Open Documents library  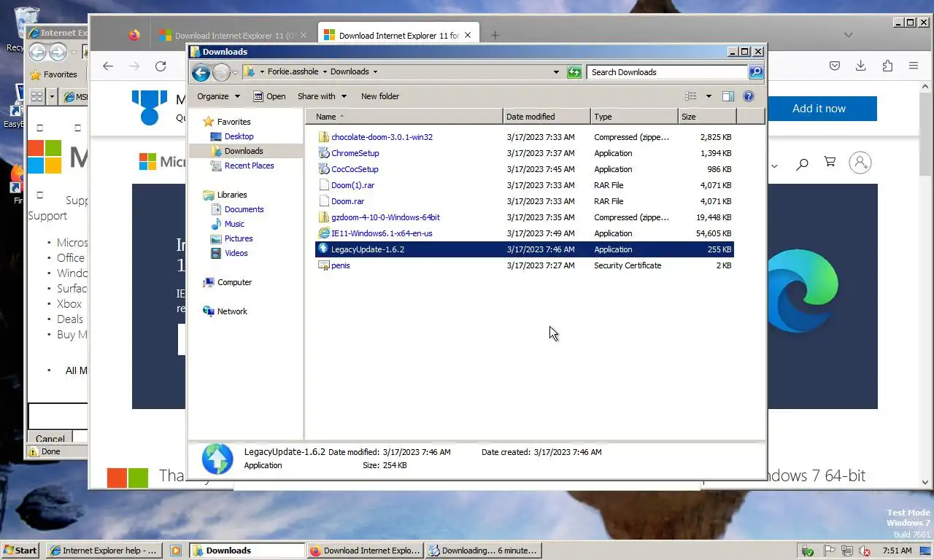pyautogui.click(x=244, y=209)
